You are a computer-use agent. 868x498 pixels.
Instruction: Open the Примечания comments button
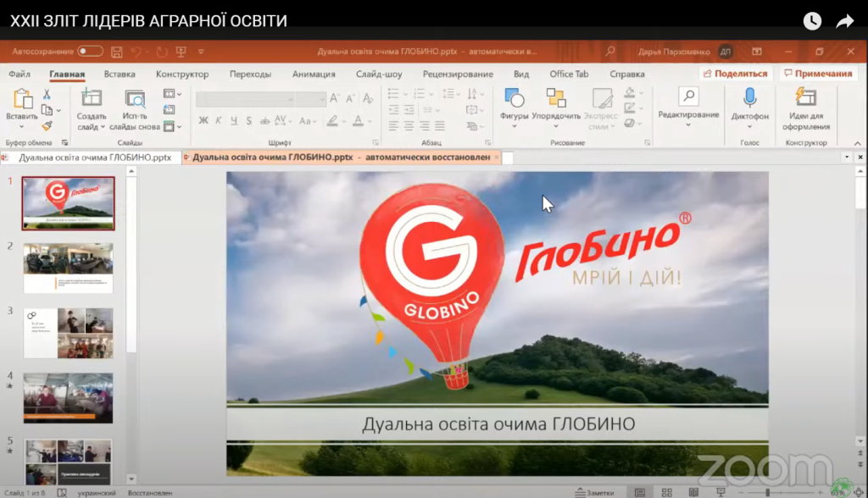(x=817, y=74)
